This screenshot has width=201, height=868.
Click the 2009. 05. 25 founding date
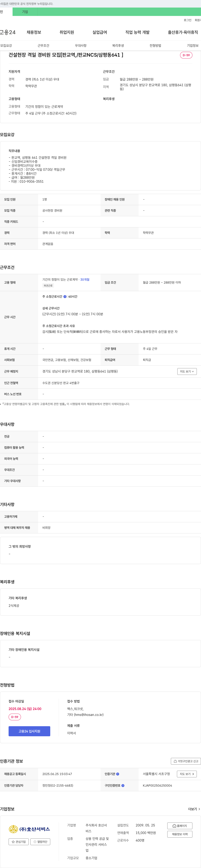click(145, 825)
